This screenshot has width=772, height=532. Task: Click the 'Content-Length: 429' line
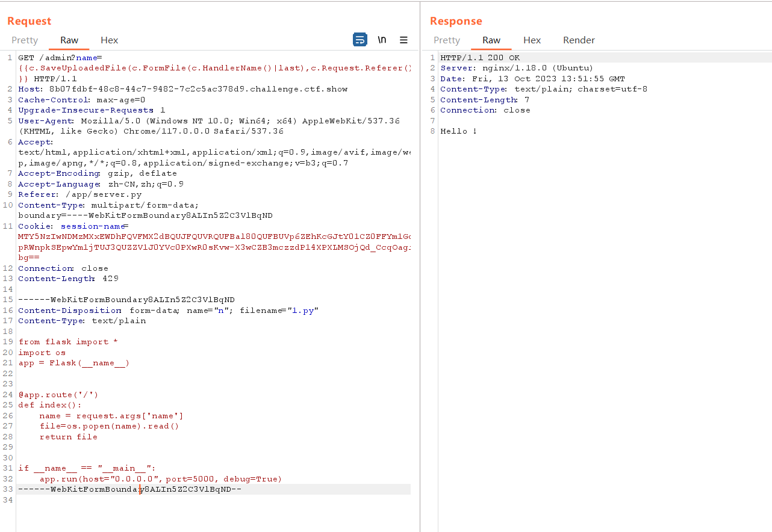pyautogui.click(x=68, y=279)
